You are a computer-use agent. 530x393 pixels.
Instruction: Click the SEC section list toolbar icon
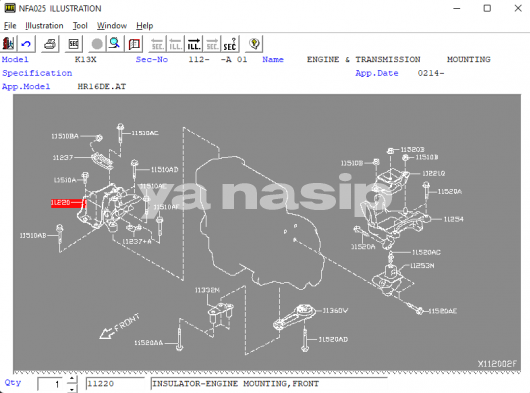(73, 44)
